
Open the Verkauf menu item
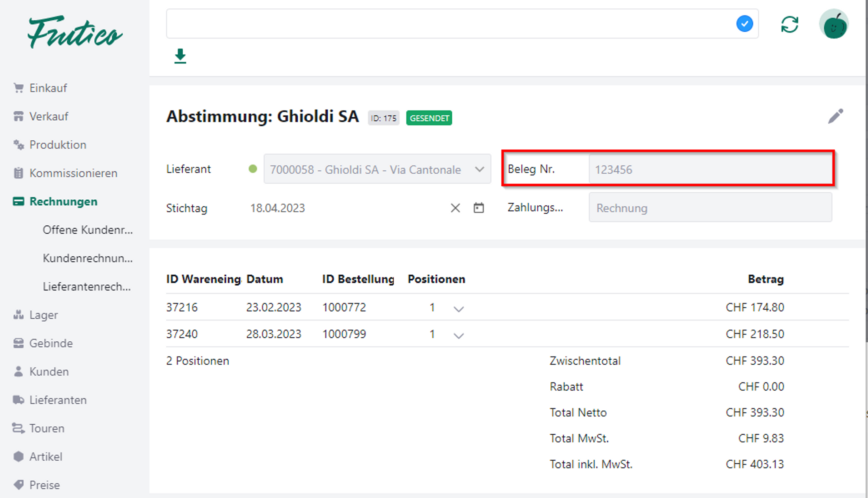[49, 116]
